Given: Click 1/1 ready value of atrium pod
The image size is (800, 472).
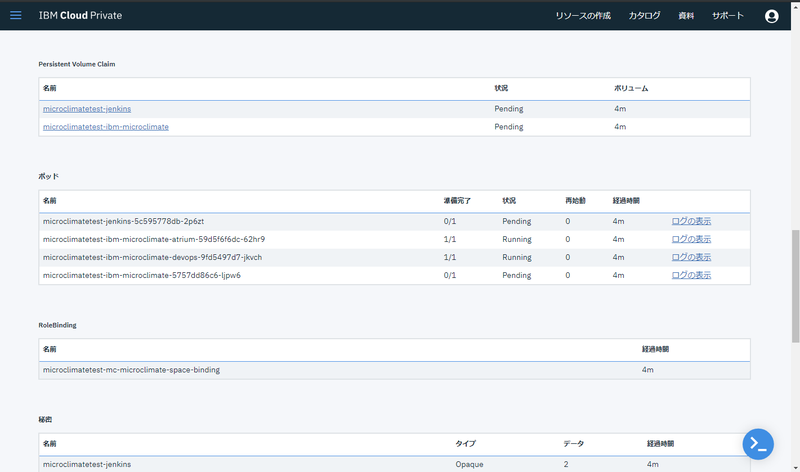Looking at the screenshot, I should pyautogui.click(x=449, y=239).
